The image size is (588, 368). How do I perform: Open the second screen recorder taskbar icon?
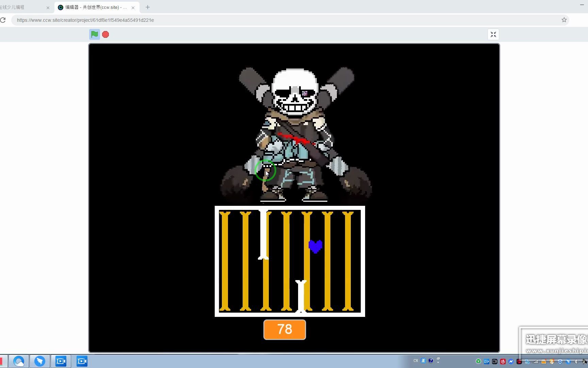(82, 361)
